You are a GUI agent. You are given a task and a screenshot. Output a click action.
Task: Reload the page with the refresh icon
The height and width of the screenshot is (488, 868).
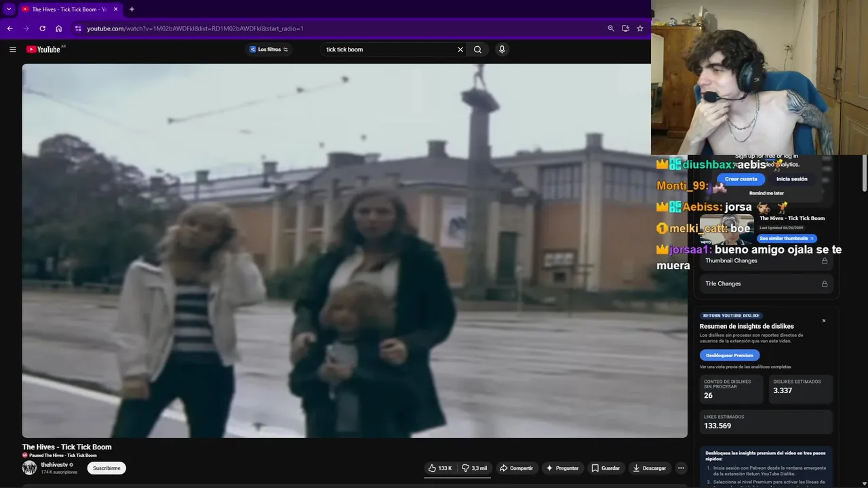coord(42,28)
